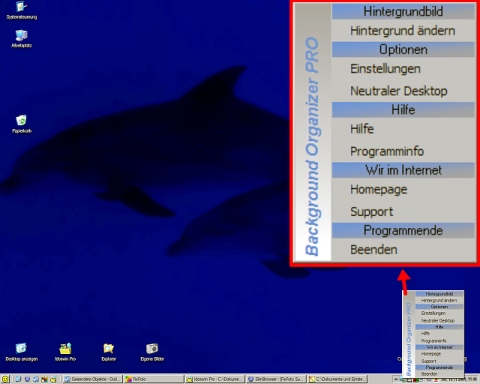The height and width of the screenshot is (384, 480).
Task: Choose Support in small tray popup menu
Action: pyautogui.click(x=439, y=361)
